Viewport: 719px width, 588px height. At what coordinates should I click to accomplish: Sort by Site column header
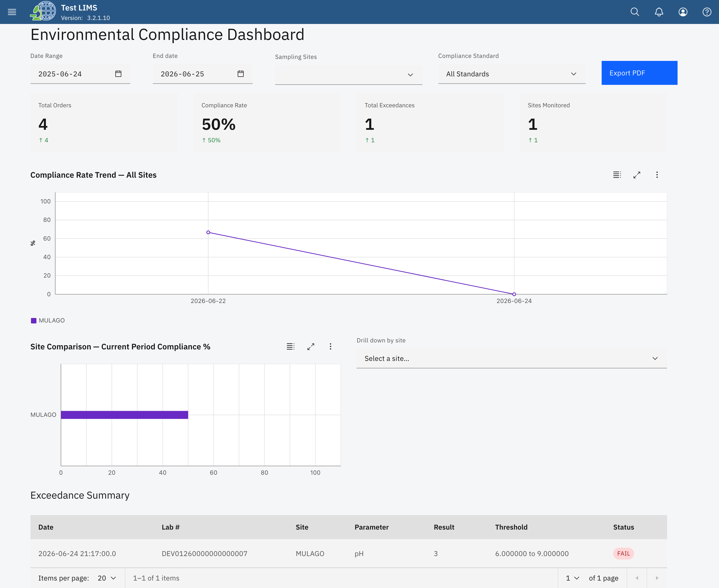coord(302,527)
